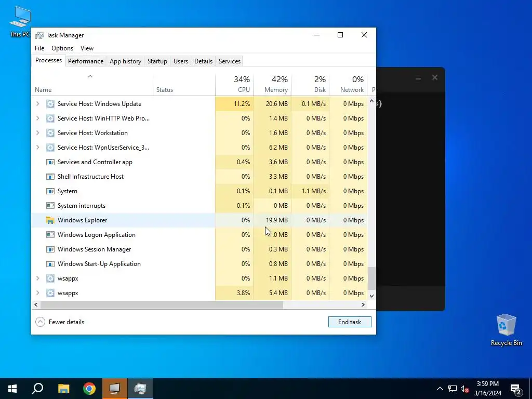Click the muted volume tray icon
Screen dimensions: 532x399
(465, 389)
